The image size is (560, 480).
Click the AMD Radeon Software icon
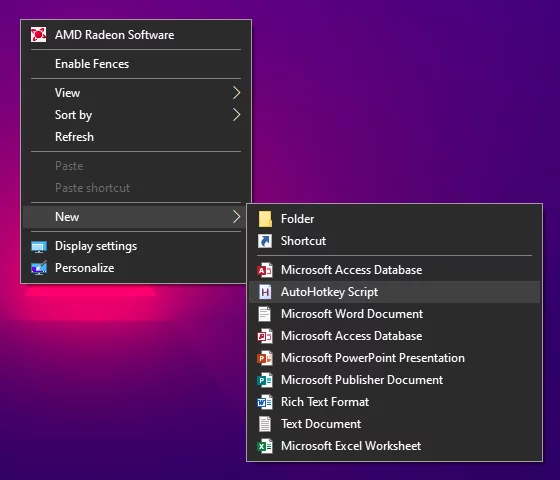[38, 35]
